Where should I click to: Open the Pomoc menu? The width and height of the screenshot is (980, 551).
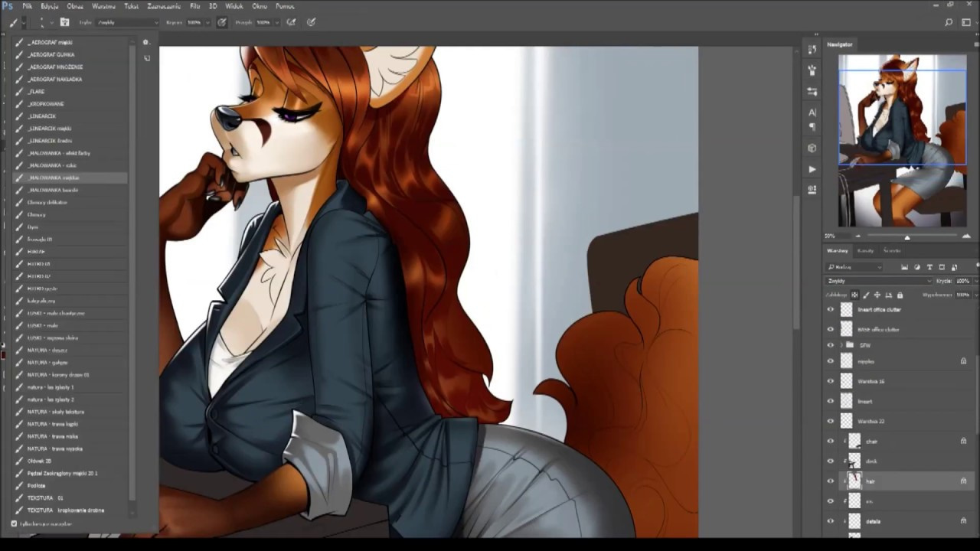click(x=285, y=6)
